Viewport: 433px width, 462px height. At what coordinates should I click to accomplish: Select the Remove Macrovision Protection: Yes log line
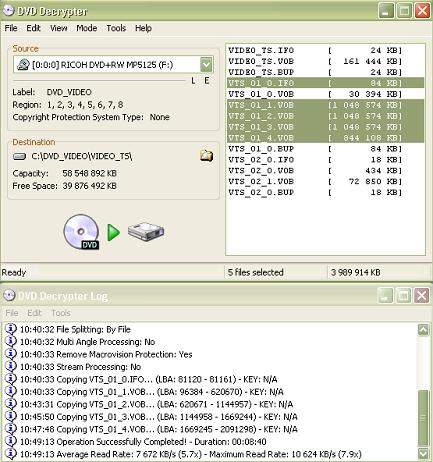tap(106, 354)
